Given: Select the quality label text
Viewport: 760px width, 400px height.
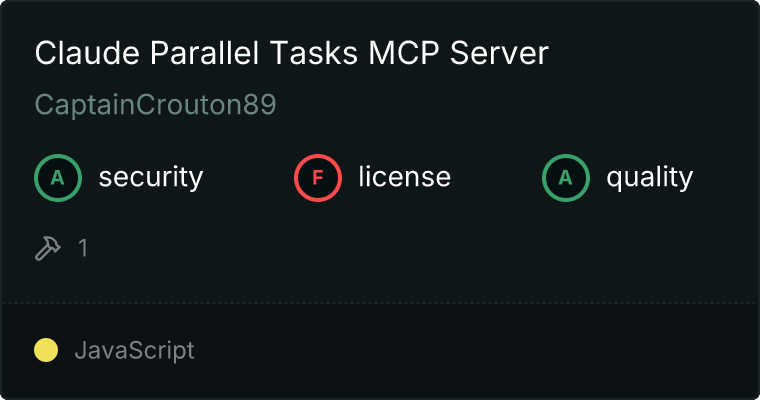Looking at the screenshot, I should (x=649, y=178).
